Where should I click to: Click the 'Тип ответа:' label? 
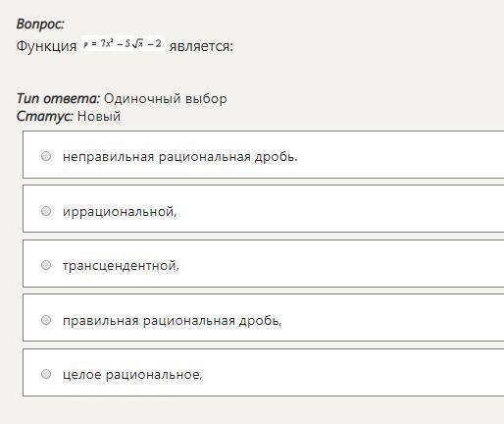(58, 98)
